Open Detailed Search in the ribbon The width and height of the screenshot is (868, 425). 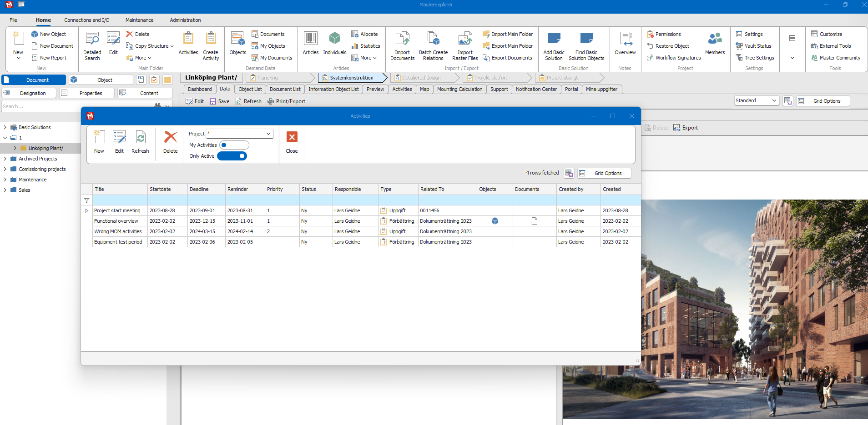(92, 46)
